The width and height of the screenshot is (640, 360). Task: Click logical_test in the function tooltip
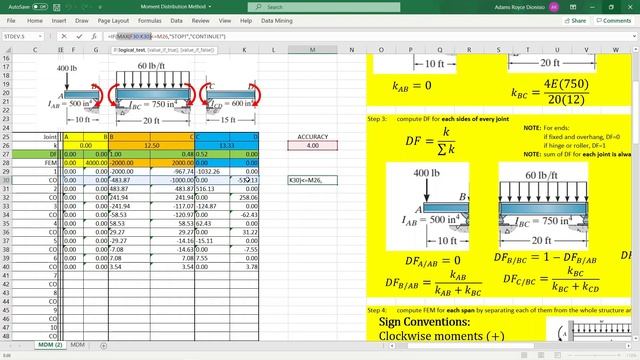[131, 50]
